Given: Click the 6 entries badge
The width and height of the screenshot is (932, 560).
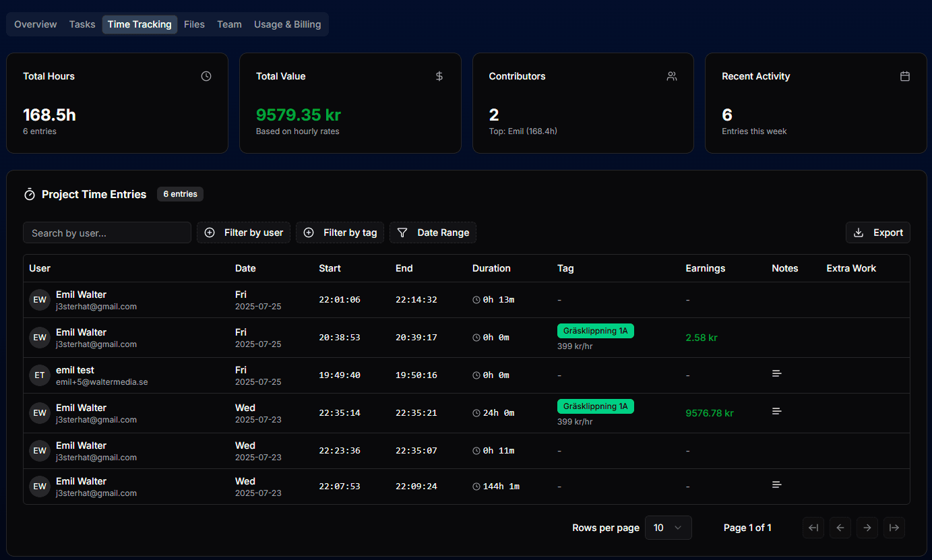Looking at the screenshot, I should pyautogui.click(x=180, y=194).
